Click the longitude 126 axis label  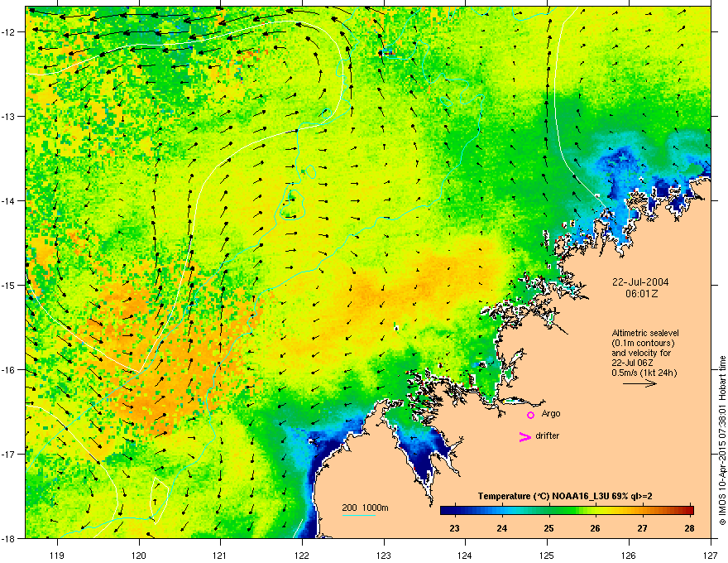click(x=629, y=555)
